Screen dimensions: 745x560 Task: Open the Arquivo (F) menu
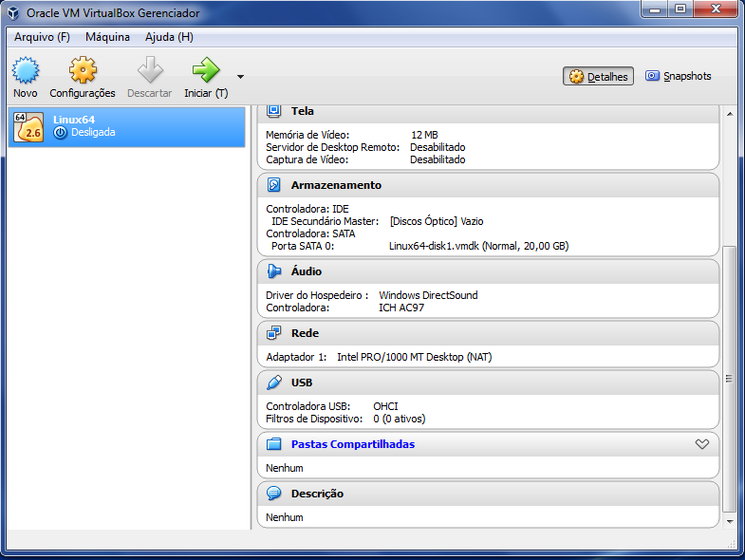[42, 37]
